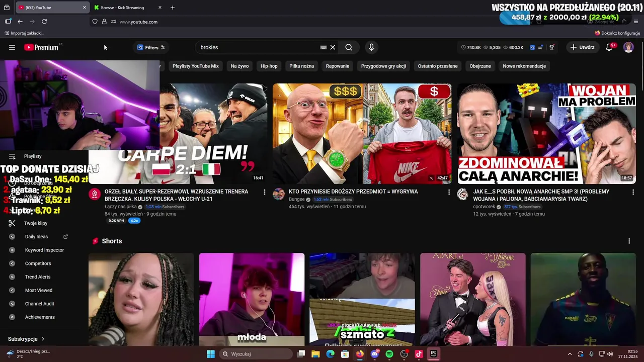644x362 pixels.
Task: Select the Obejrzane chip
Action: (480, 66)
